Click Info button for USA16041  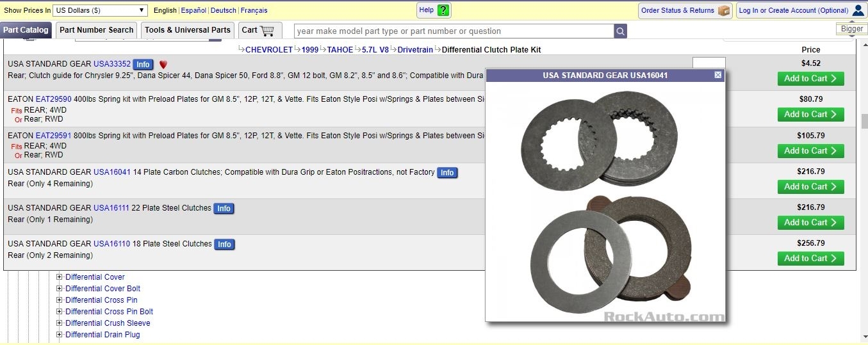coord(447,173)
